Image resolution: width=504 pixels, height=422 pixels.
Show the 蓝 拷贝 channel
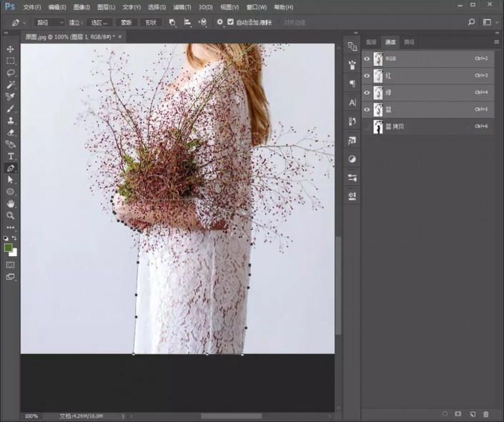tap(367, 127)
